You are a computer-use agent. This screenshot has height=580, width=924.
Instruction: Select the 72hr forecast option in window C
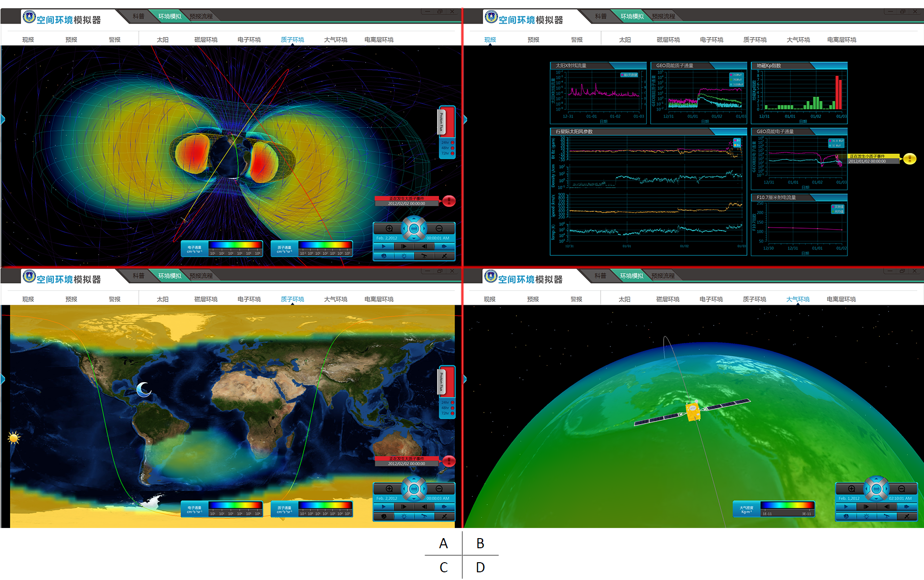[x=448, y=413]
